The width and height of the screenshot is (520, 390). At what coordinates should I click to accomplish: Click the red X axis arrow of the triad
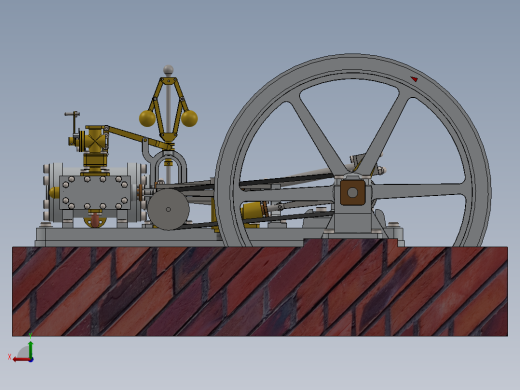tap(21, 360)
